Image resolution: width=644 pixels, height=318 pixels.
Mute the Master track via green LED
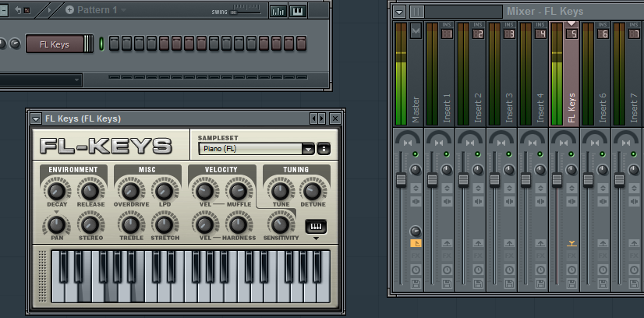point(415,154)
